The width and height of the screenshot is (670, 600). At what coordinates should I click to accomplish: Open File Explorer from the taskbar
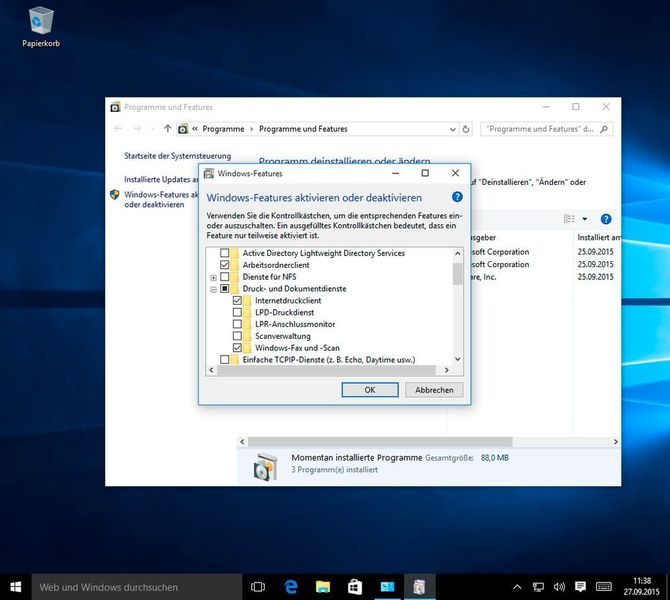pos(323,587)
